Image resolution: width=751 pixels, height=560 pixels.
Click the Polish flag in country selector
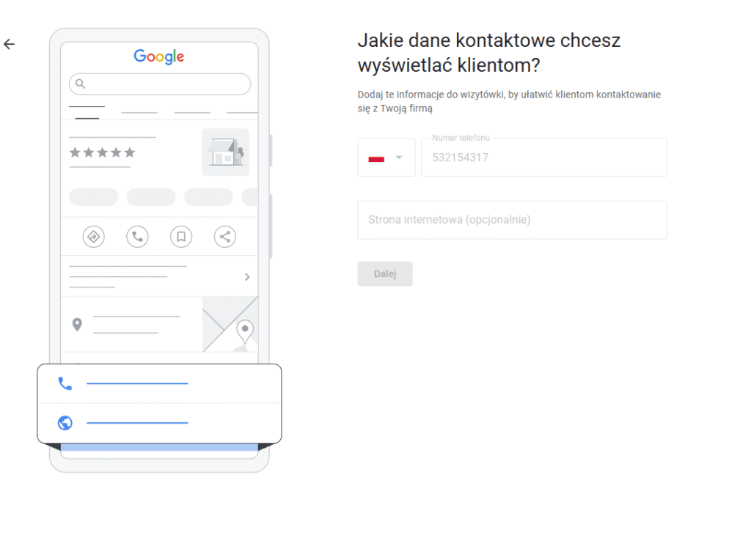(x=376, y=158)
